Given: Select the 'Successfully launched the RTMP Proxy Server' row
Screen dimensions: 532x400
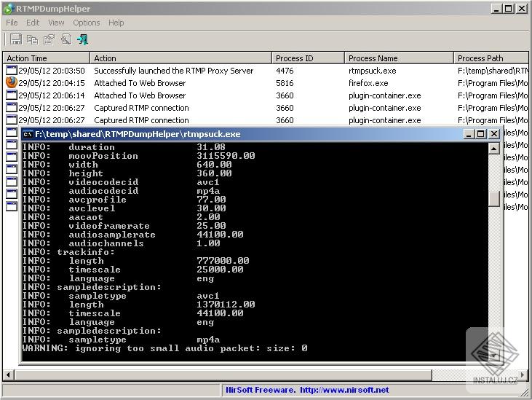Looking at the screenshot, I should click(x=173, y=71).
